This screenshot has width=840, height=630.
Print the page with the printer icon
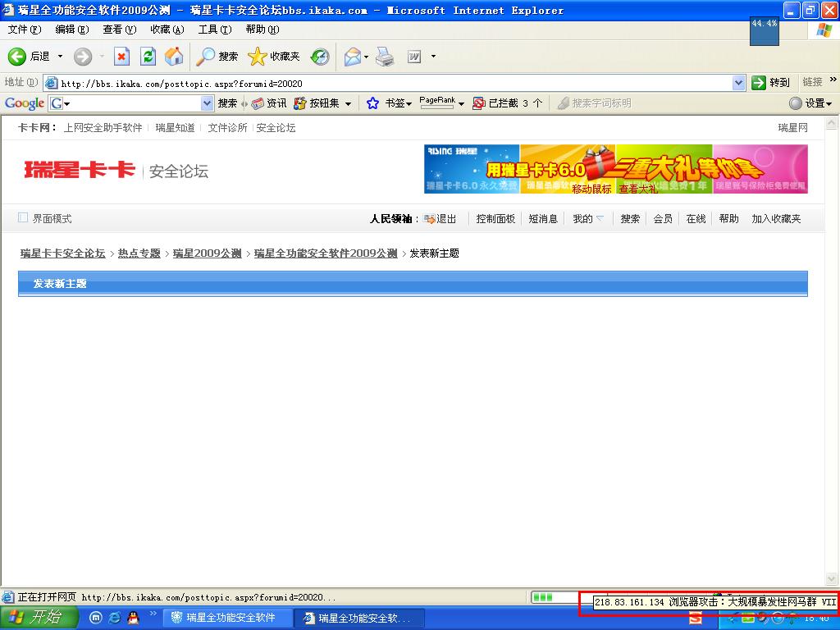point(385,57)
